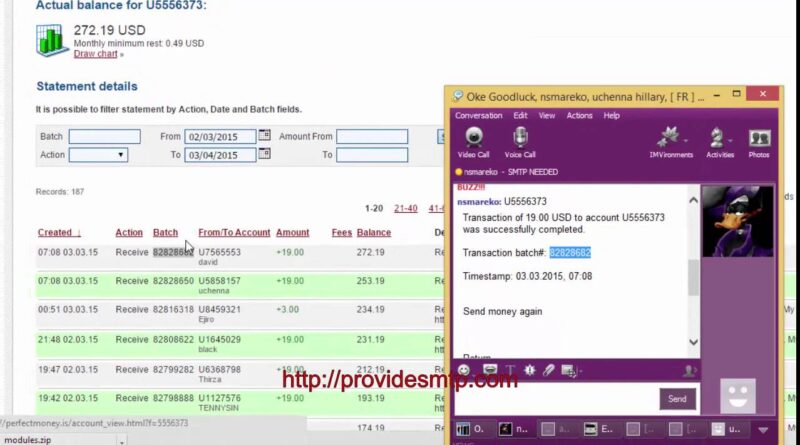
Task: Sort by From/To Account column
Action: pos(234,232)
